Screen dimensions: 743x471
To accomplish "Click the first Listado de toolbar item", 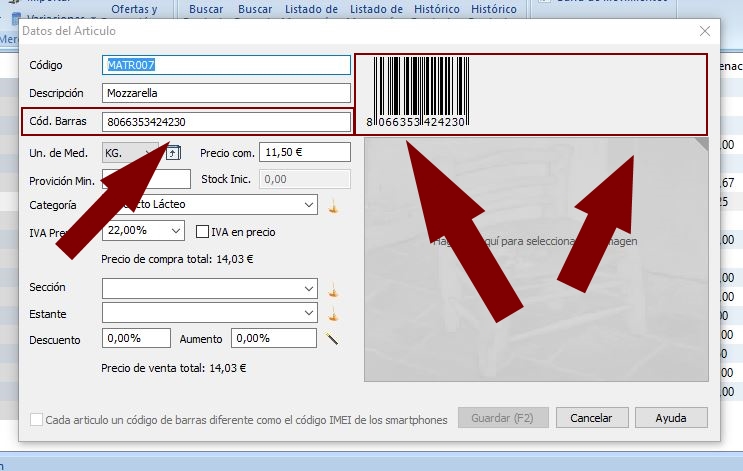I will [311, 9].
